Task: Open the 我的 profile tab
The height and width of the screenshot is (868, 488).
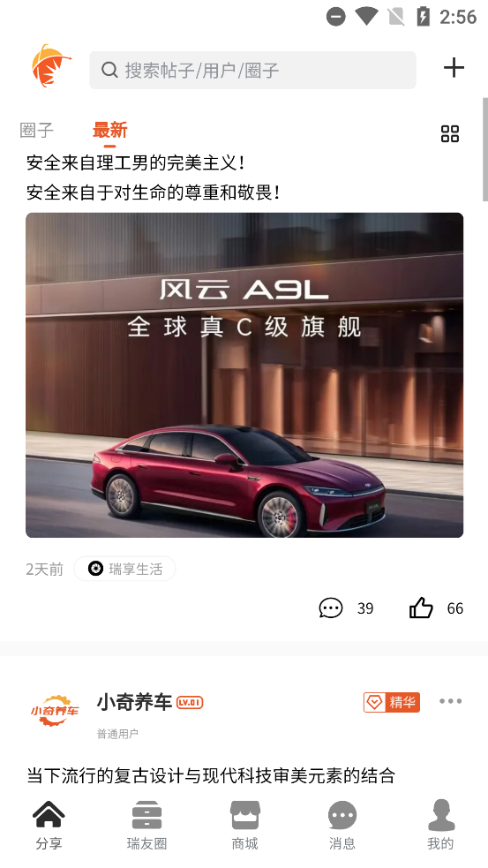Action: (x=440, y=825)
